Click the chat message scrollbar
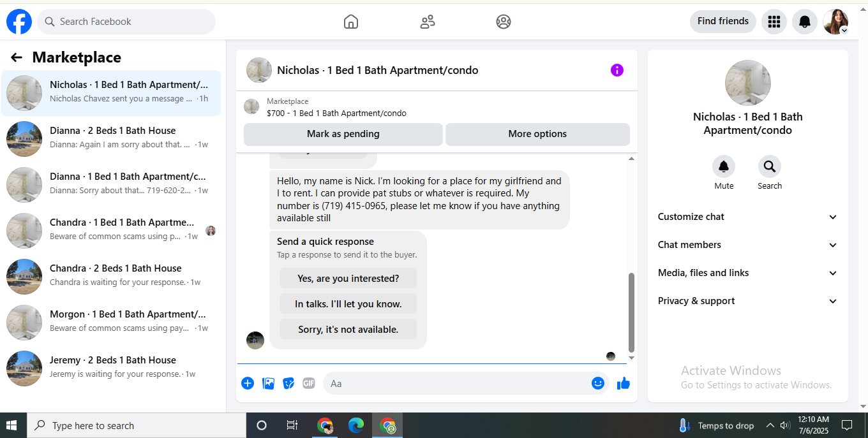The image size is (868, 438). (x=631, y=312)
